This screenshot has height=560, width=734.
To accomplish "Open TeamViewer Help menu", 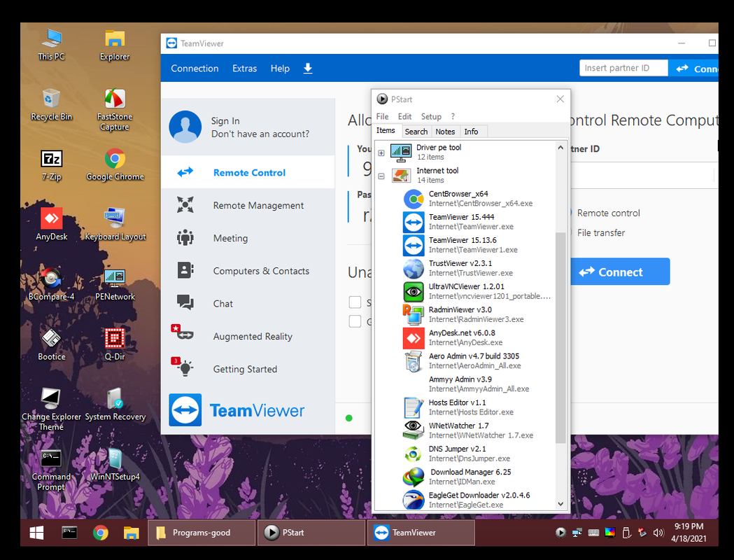I will click(x=280, y=69).
